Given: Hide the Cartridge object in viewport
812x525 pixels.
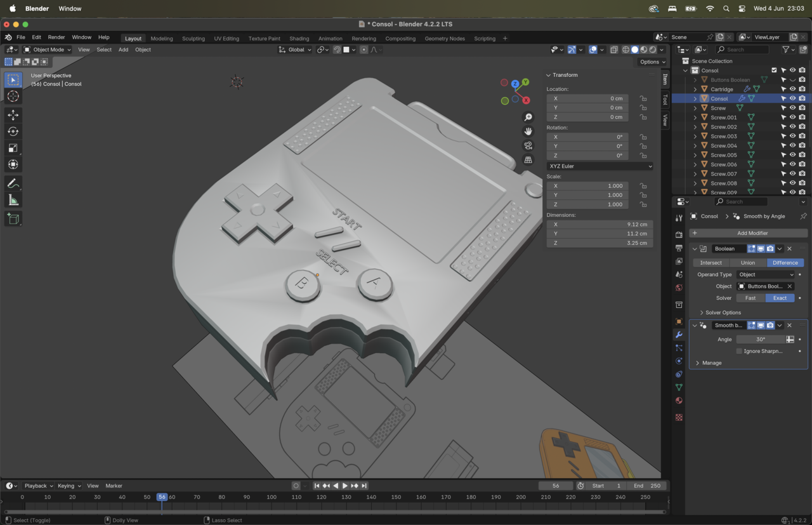Looking at the screenshot, I should tap(792, 90).
